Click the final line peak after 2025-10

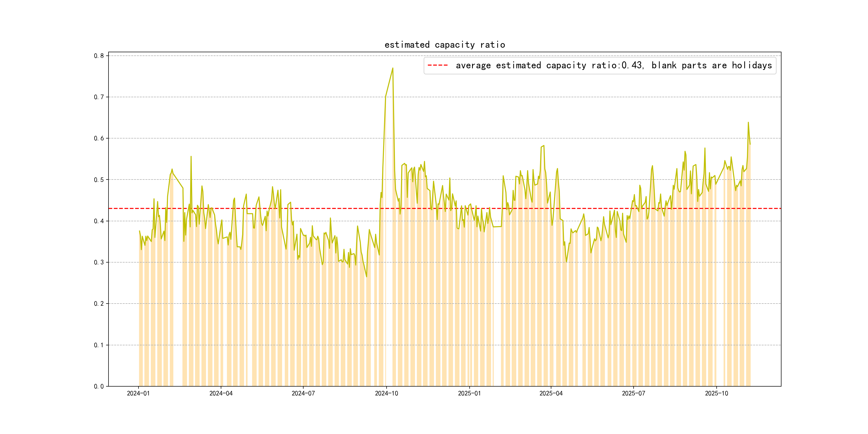748,123
